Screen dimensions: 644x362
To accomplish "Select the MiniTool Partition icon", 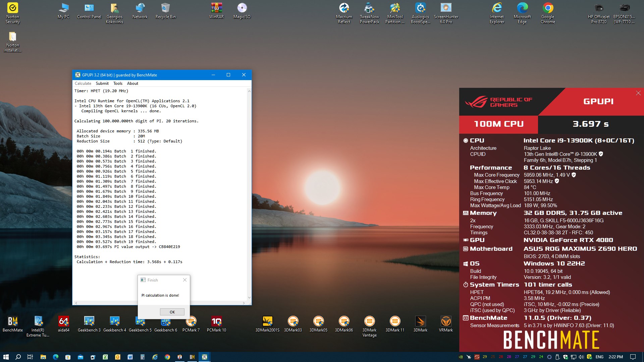I will click(395, 13).
